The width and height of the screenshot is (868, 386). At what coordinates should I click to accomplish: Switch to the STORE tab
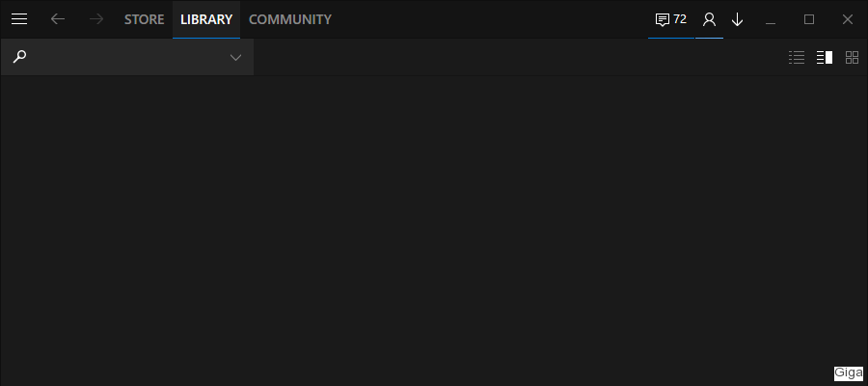pos(144,19)
